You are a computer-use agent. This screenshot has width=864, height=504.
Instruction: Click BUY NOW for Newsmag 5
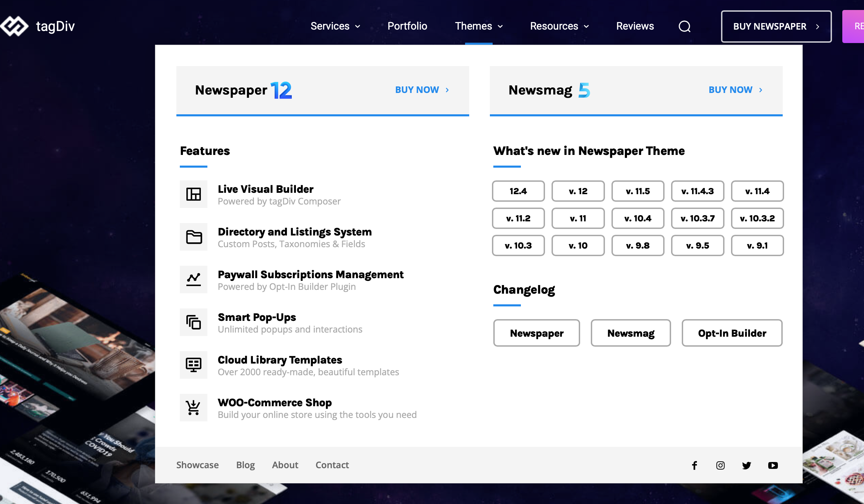pos(736,90)
